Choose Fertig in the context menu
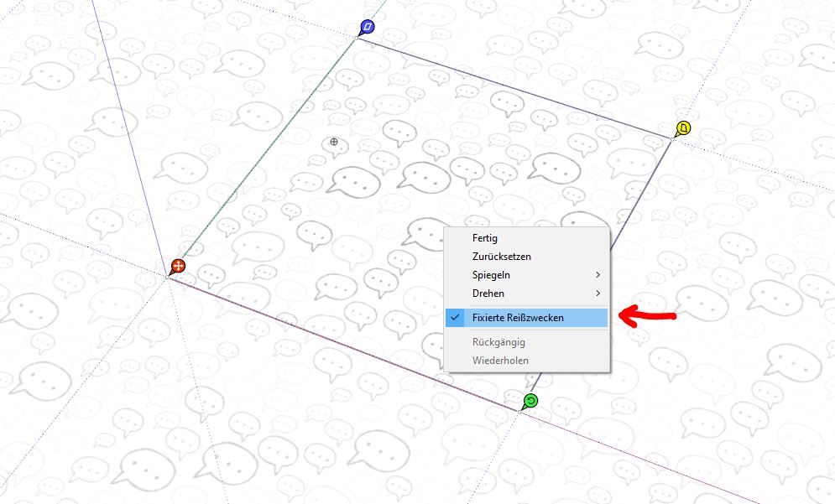The height and width of the screenshot is (504, 835). [x=485, y=238]
